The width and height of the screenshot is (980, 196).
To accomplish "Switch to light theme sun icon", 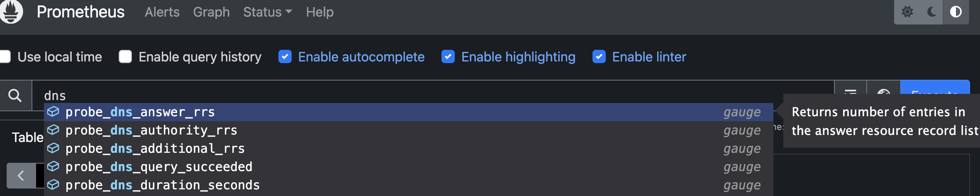I will (907, 12).
